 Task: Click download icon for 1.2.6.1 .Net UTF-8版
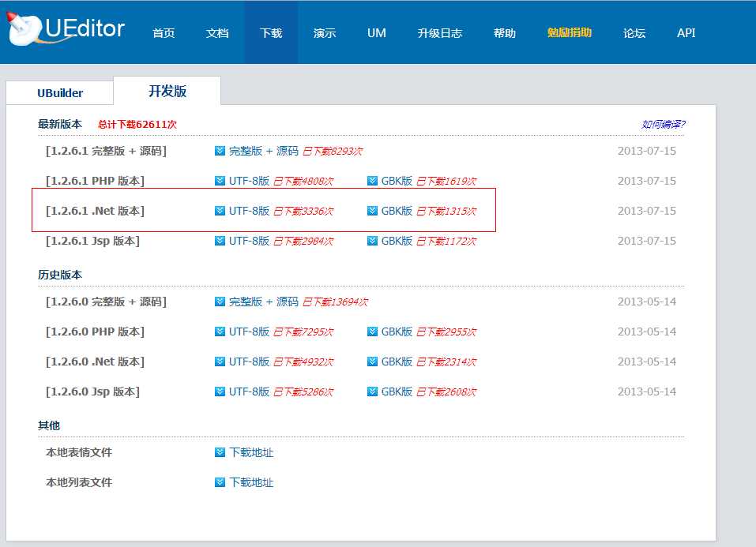(220, 211)
